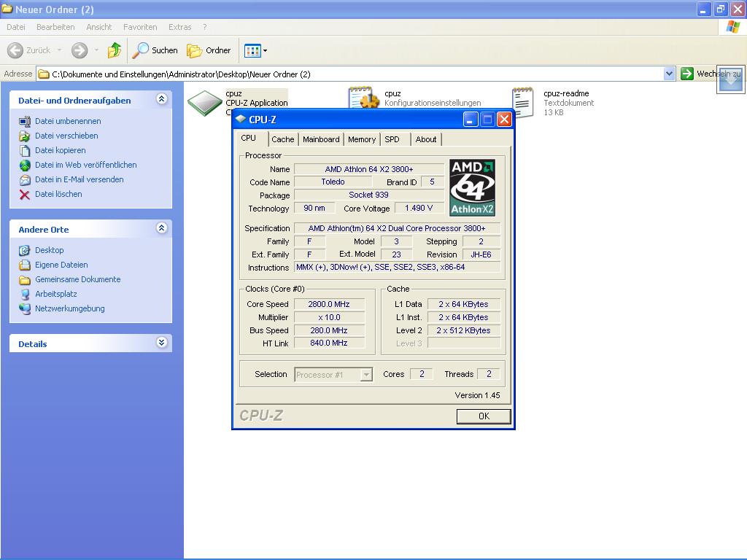Click the rename file icon

(x=25, y=122)
